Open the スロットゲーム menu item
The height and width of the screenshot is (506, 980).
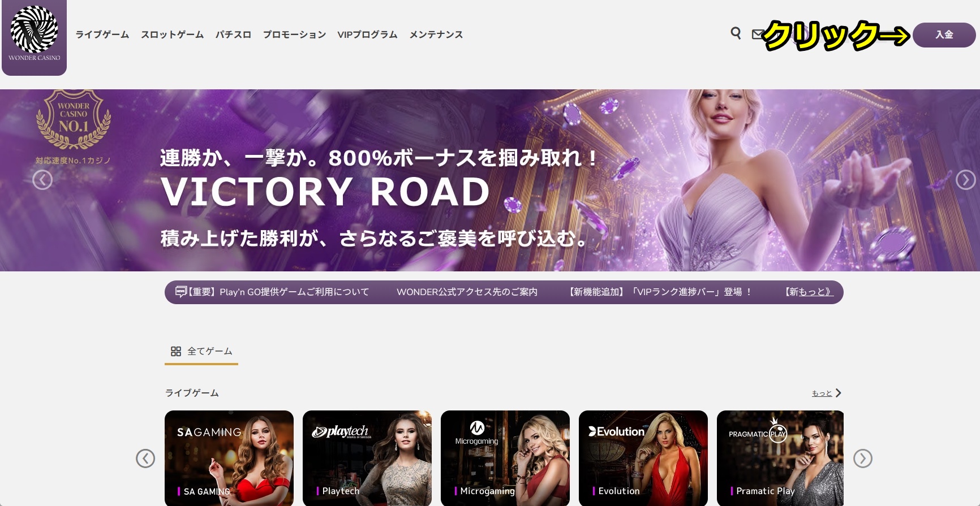coord(172,34)
